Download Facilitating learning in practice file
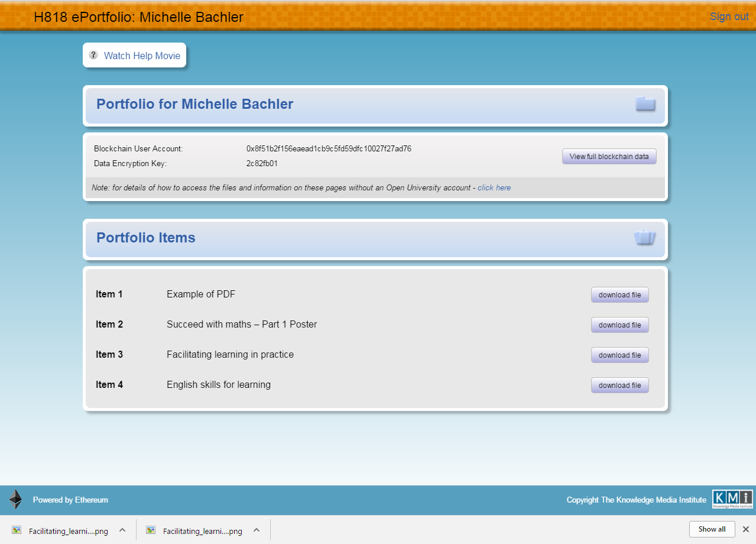This screenshot has height=544, width=756. click(x=619, y=355)
